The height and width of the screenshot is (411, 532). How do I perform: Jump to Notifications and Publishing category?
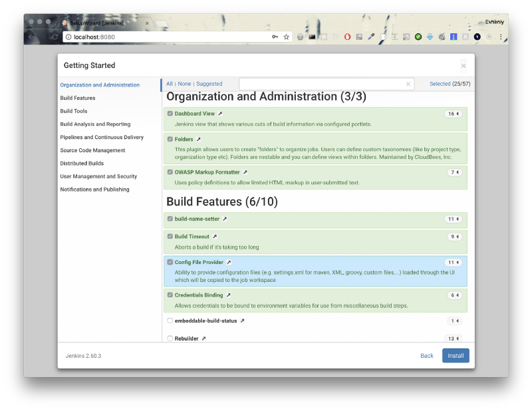coord(94,190)
